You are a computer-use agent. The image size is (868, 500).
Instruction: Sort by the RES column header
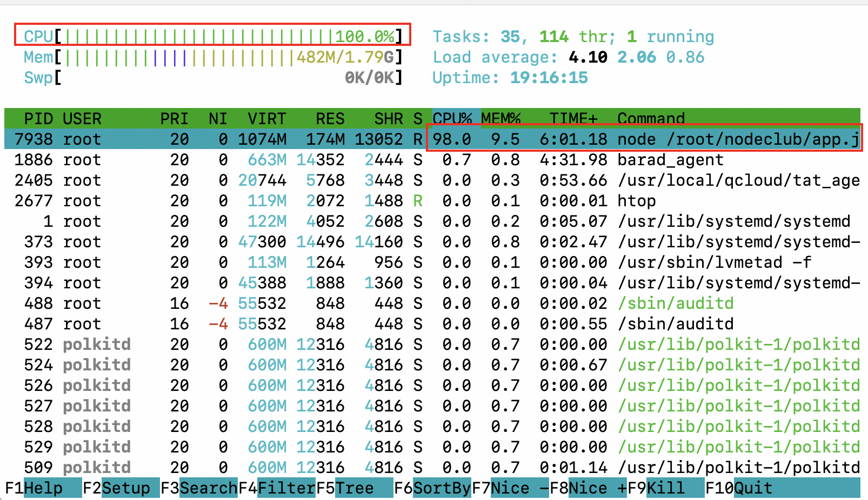click(x=330, y=118)
